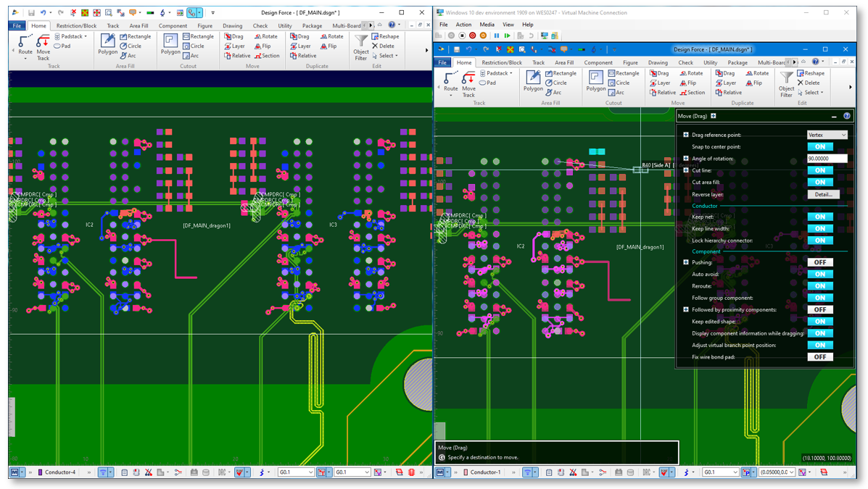The width and height of the screenshot is (868, 489).
Task: Click Conductor-4 layer swatch in left status bar
Action: coord(41,472)
